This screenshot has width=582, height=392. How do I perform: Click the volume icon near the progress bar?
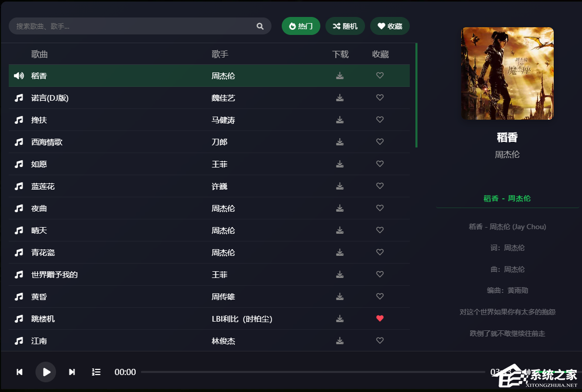[526, 371]
